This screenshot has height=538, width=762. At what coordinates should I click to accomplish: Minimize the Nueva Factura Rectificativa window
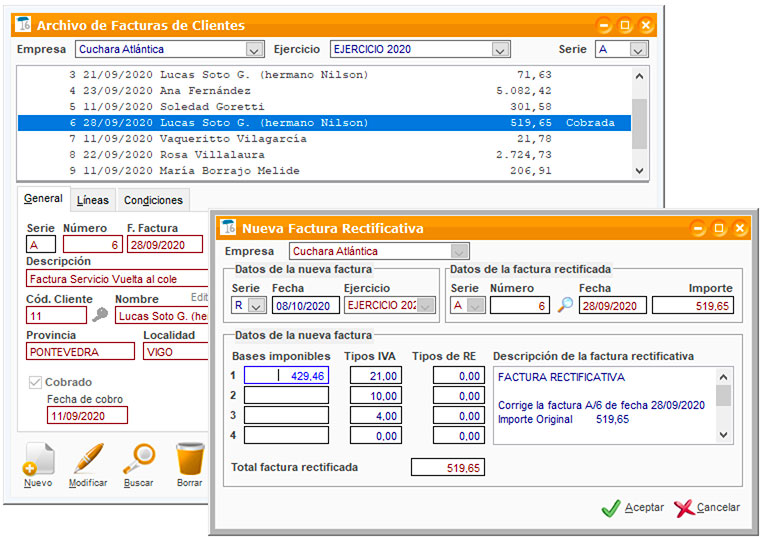(x=698, y=228)
